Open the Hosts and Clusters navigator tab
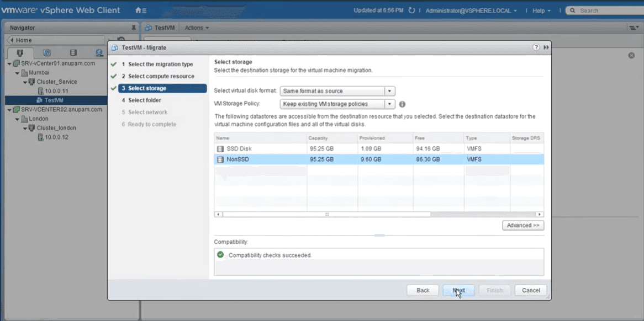This screenshot has width=644, height=321. [x=20, y=53]
